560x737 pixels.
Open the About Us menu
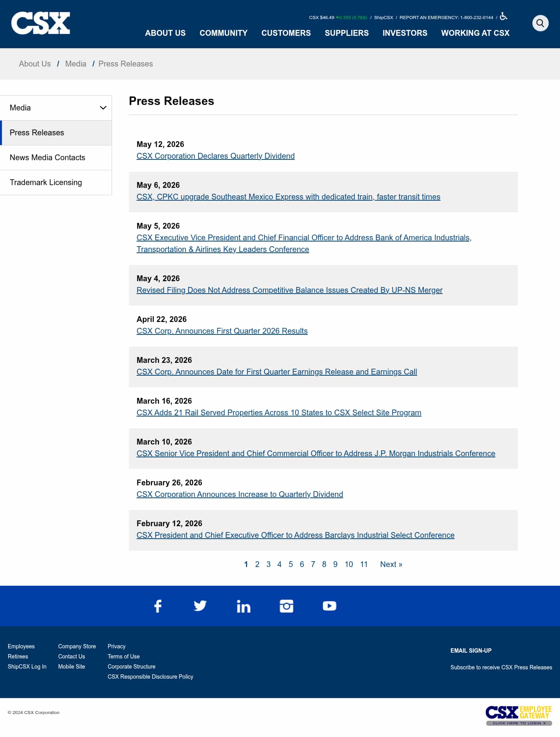[x=165, y=33]
